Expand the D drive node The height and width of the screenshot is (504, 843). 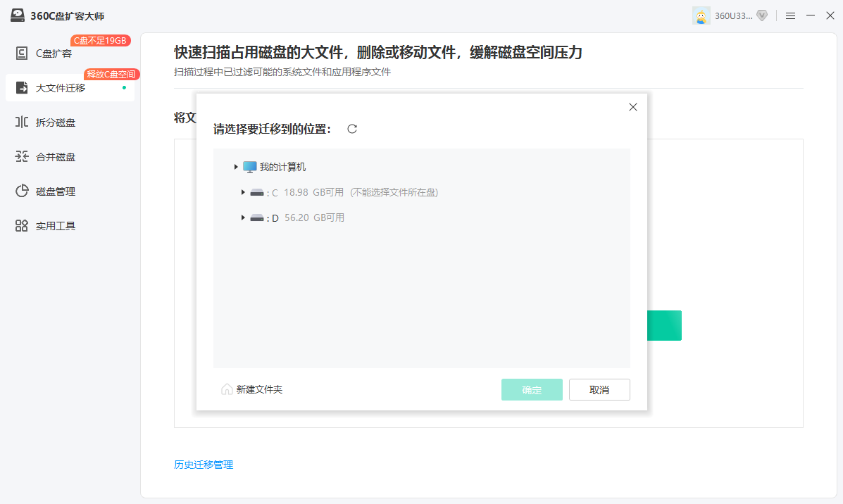[243, 218]
